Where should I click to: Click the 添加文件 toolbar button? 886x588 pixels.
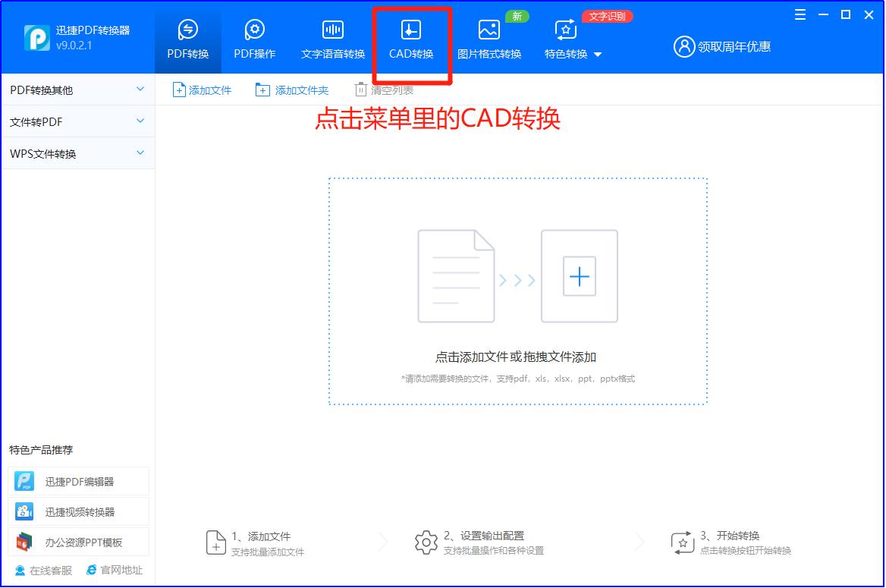coord(202,89)
